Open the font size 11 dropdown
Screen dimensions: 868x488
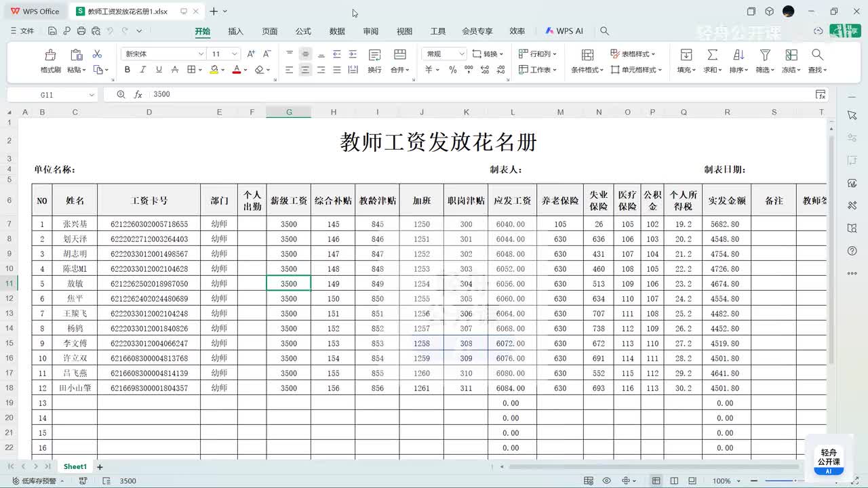point(235,54)
